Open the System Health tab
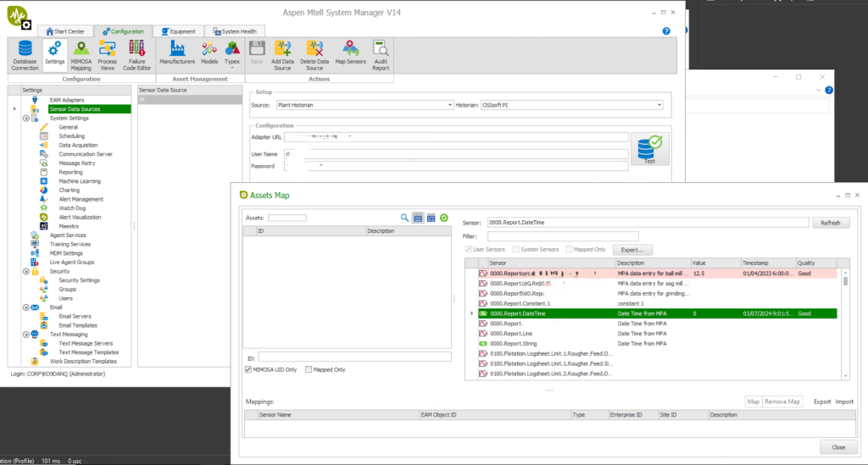Screen dimensions: 868x465 (235, 31)
